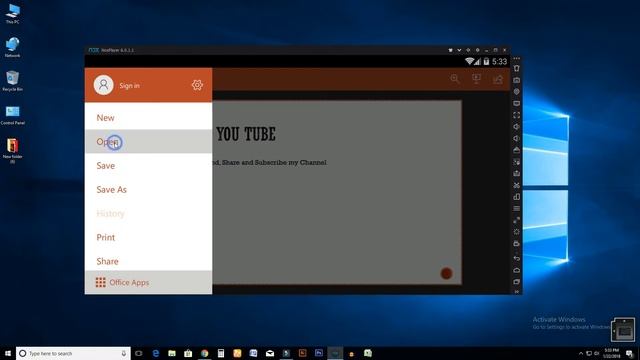Open Calculator from the taskbar
640x360 pixels.
[x=221, y=353]
